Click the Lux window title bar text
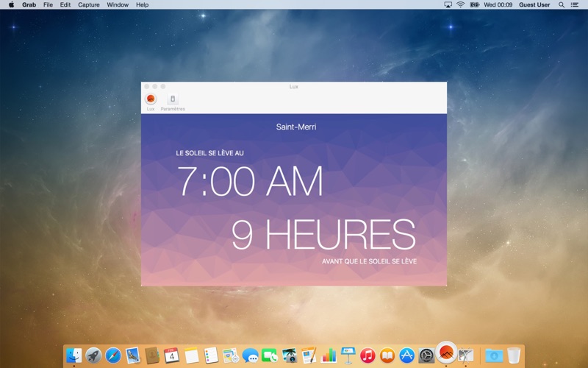Screen dimensions: 588x368 coord(293,86)
